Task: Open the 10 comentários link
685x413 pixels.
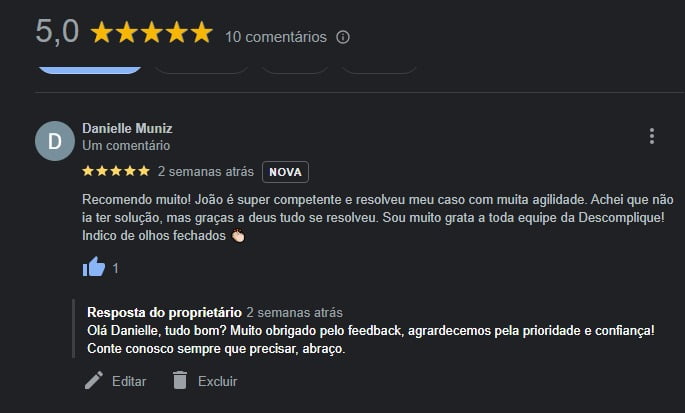Action: click(x=276, y=37)
